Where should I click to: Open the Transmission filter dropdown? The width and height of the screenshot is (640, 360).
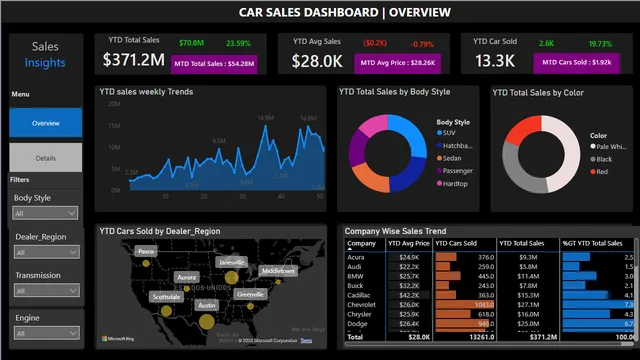(46, 291)
